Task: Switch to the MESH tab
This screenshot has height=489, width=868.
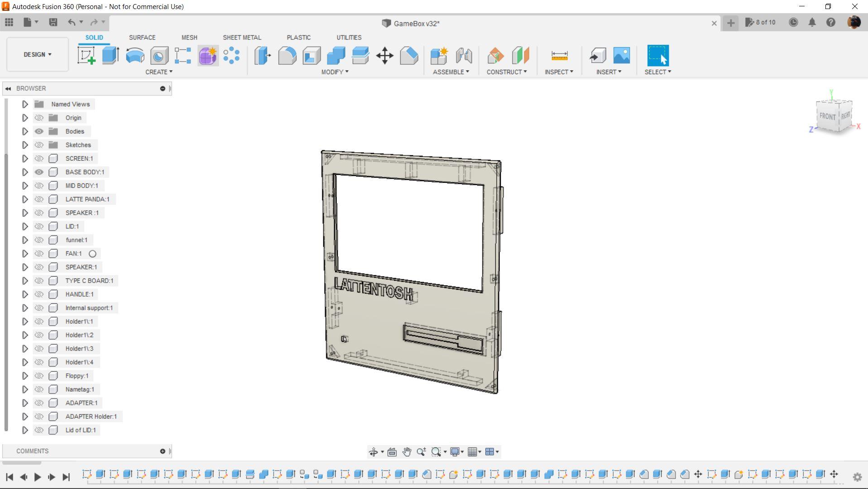Action: (x=189, y=38)
